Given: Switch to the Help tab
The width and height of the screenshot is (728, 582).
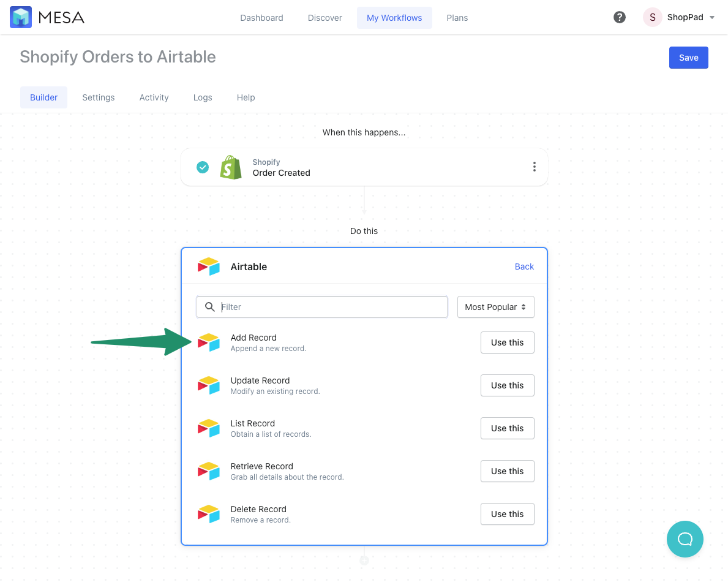Looking at the screenshot, I should tap(246, 97).
